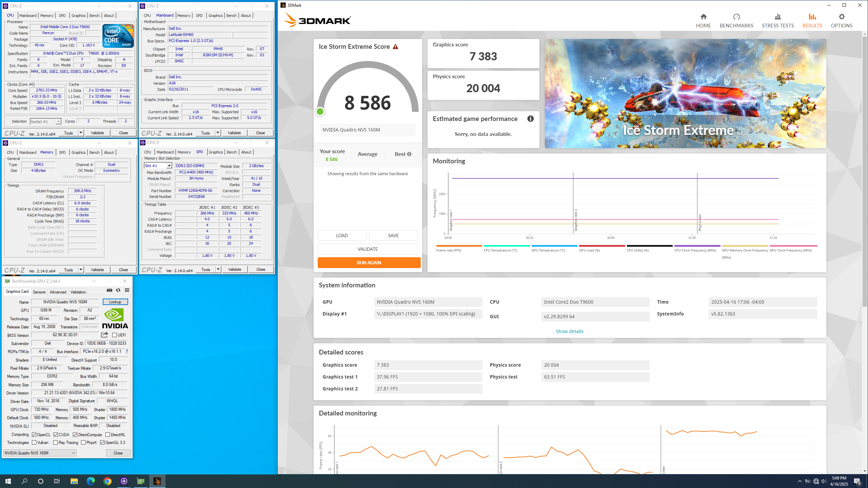Export the GPU BIOS with the share icon
The image size is (868, 488).
point(104,335)
